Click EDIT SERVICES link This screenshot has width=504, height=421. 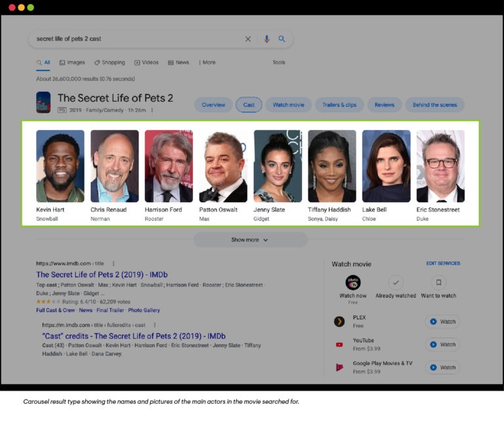point(443,263)
